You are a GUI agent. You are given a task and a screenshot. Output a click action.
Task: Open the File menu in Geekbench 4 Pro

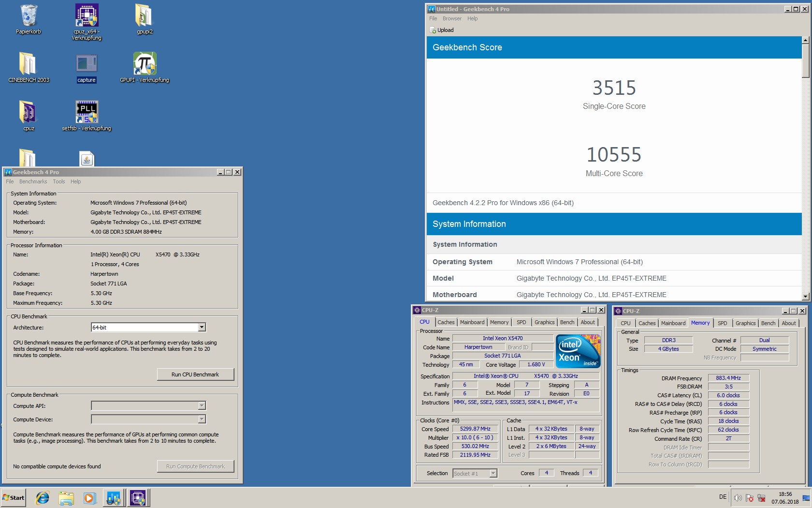10,182
